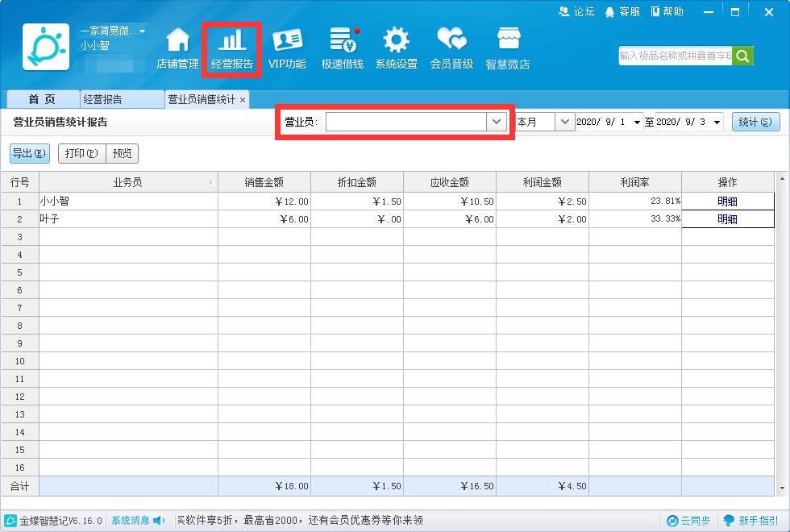The width and height of the screenshot is (790, 532).
Task: Open 明细 link for 叶子
Action: (x=727, y=219)
